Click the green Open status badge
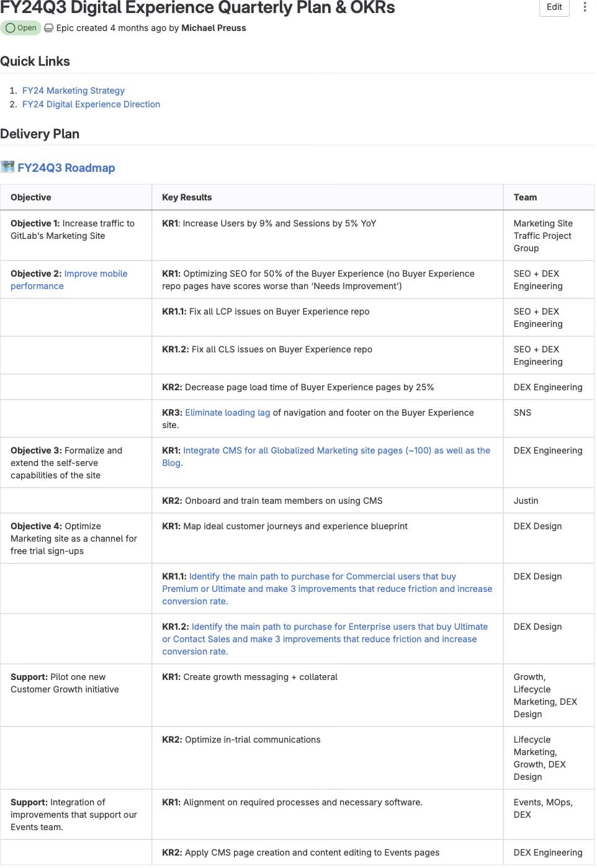This screenshot has height=868, width=597. [21, 28]
